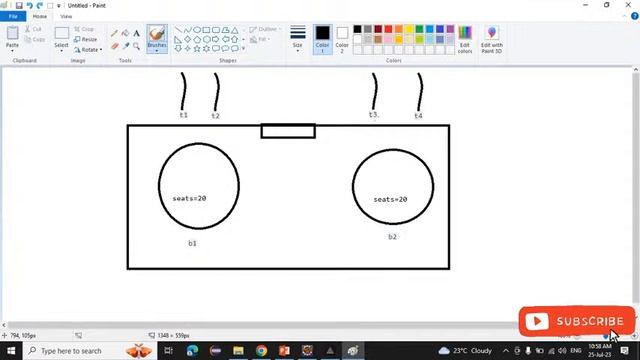Activate Color 1 foreground selector
The image size is (640, 360).
(x=322, y=39)
